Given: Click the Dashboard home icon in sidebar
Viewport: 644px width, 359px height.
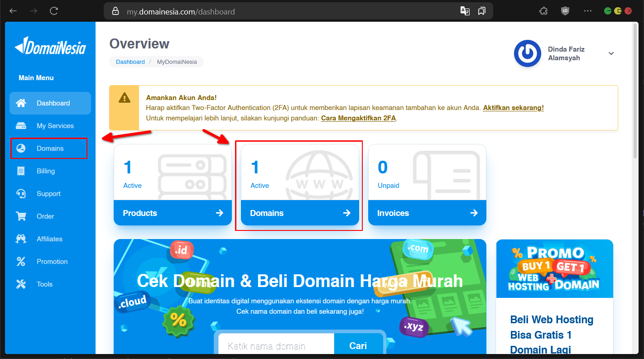Looking at the screenshot, I should (x=21, y=103).
